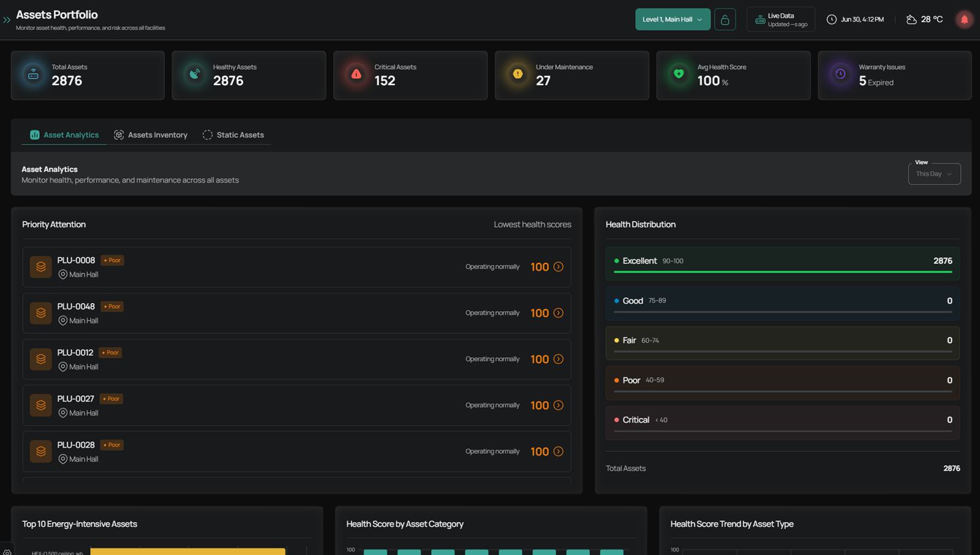Open PLU-0027 details arrow
This screenshot has width=980, height=555.
click(x=559, y=406)
